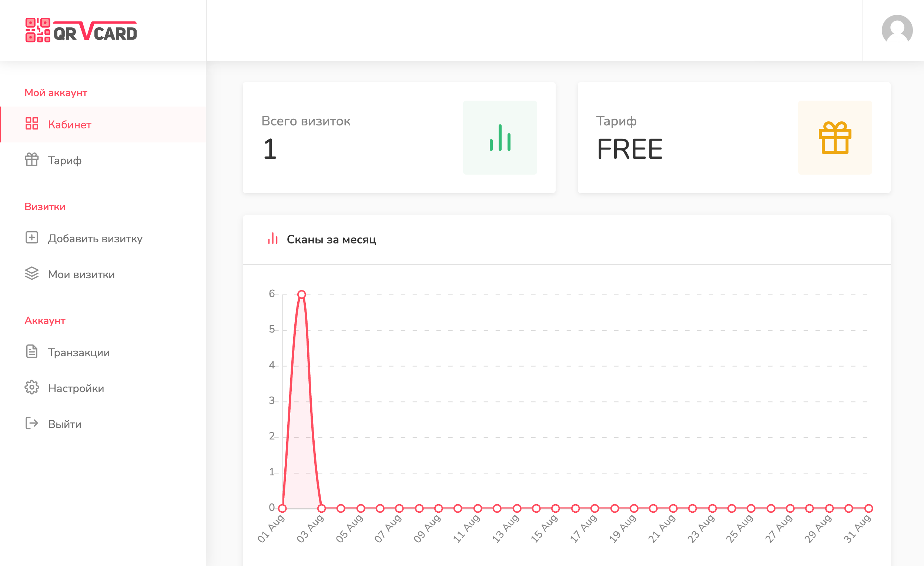
Task: Click Выйти to log out
Action: [x=64, y=424]
